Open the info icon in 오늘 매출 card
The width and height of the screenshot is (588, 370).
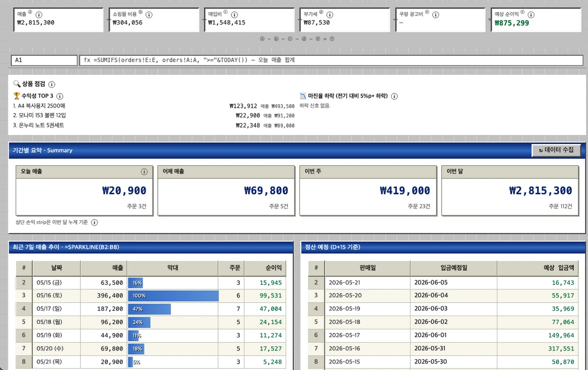144,172
